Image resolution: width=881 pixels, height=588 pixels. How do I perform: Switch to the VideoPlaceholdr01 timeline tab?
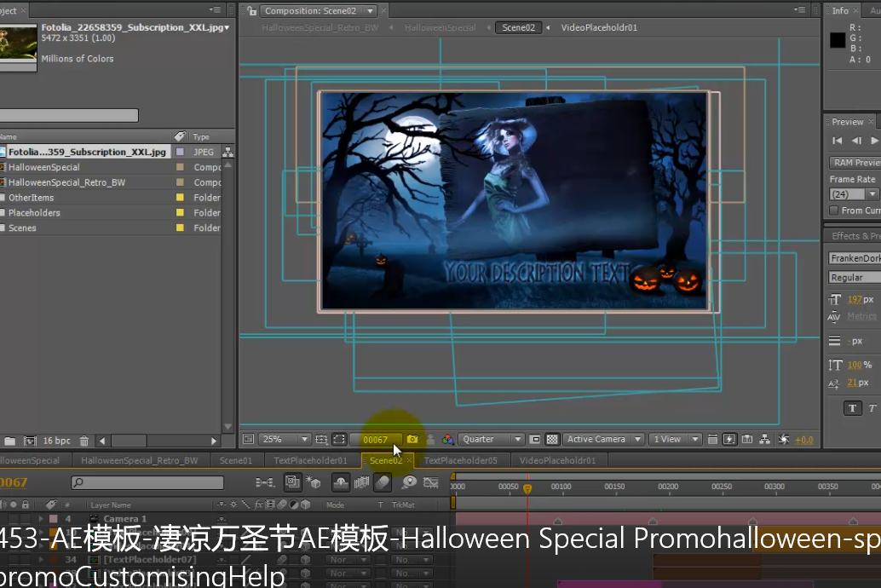pos(557,460)
